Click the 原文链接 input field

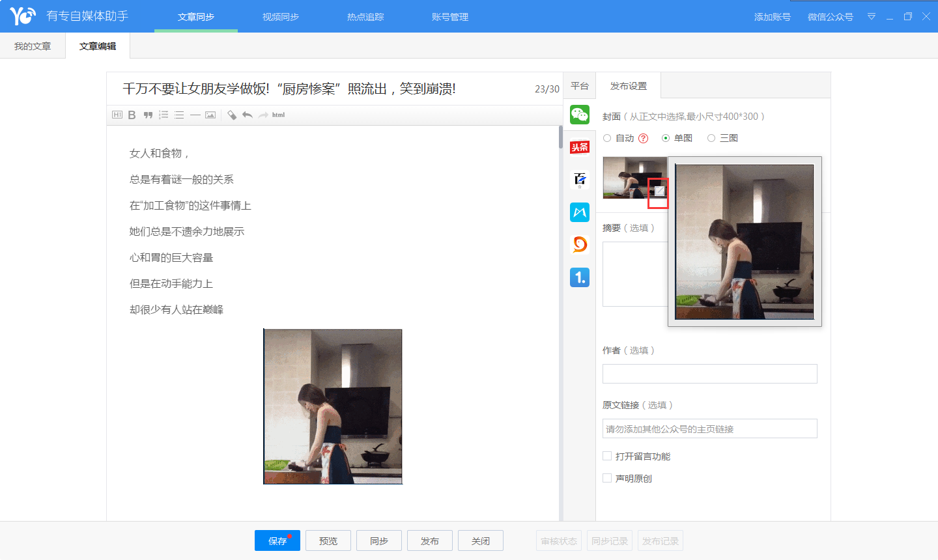[x=709, y=428]
